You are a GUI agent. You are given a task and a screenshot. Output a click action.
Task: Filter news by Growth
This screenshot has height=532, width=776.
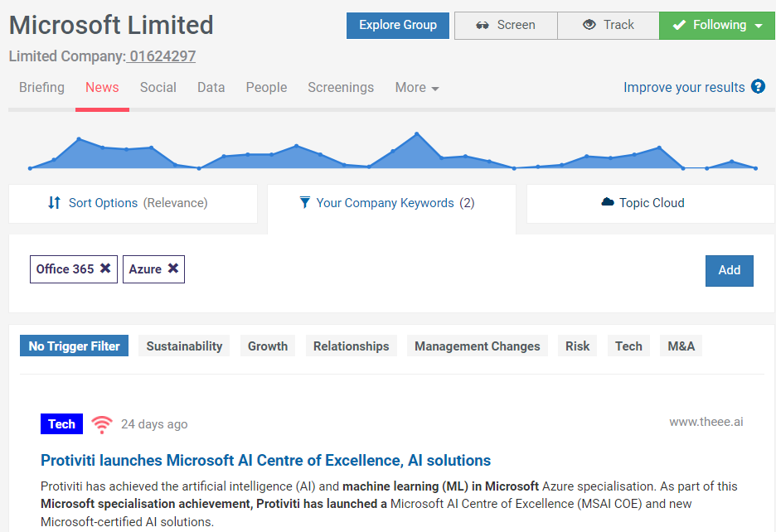[x=268, y=346]
